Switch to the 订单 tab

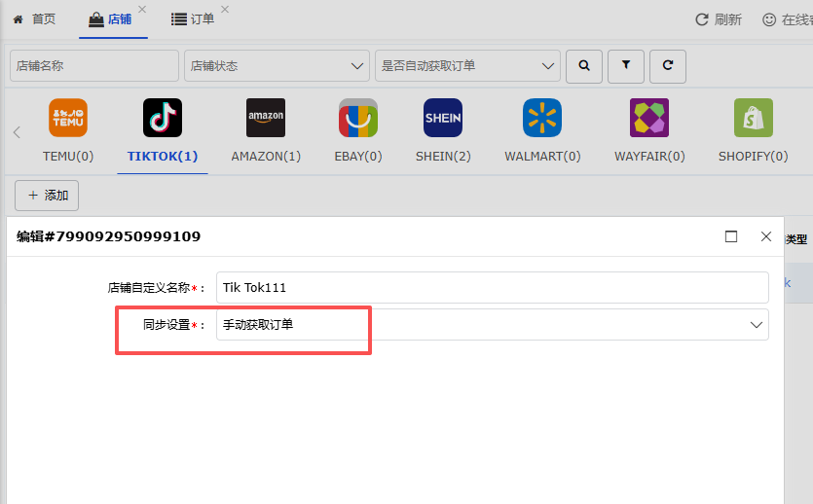pos(193,19)
